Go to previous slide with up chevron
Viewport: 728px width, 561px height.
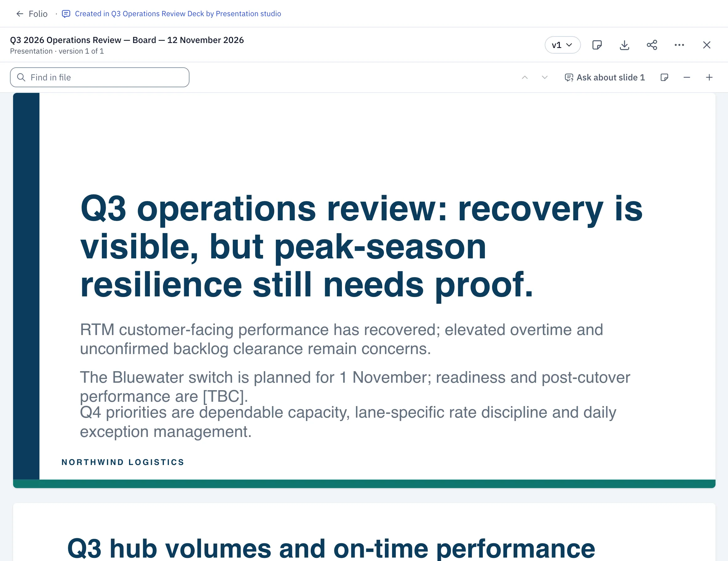click(524, 77)
